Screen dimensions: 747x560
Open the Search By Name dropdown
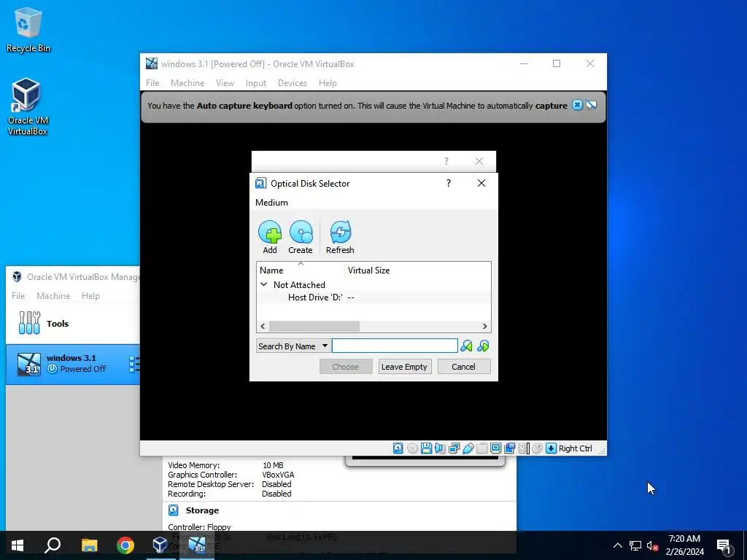point(293,346)
